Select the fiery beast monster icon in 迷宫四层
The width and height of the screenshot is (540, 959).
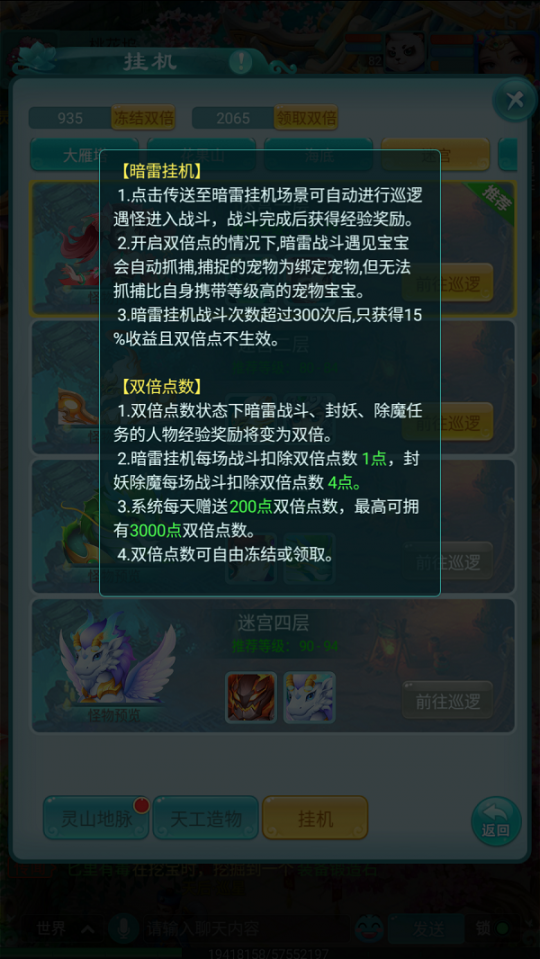[251, 697]
